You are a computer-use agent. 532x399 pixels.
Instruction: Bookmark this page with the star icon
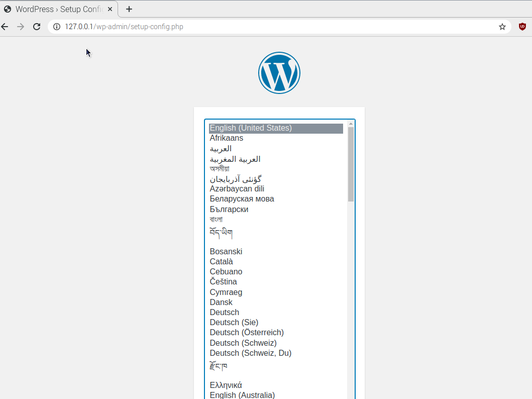click(x=502, y=27)
